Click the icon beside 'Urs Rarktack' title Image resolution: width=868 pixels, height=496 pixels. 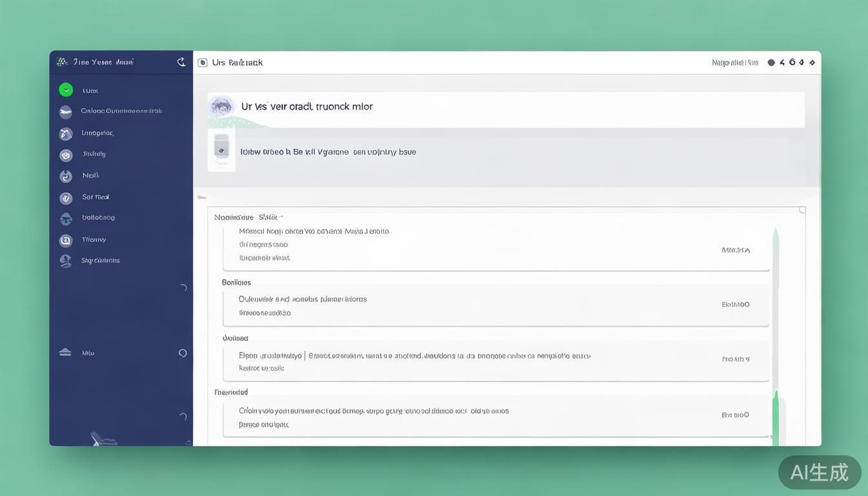(203, 63)
